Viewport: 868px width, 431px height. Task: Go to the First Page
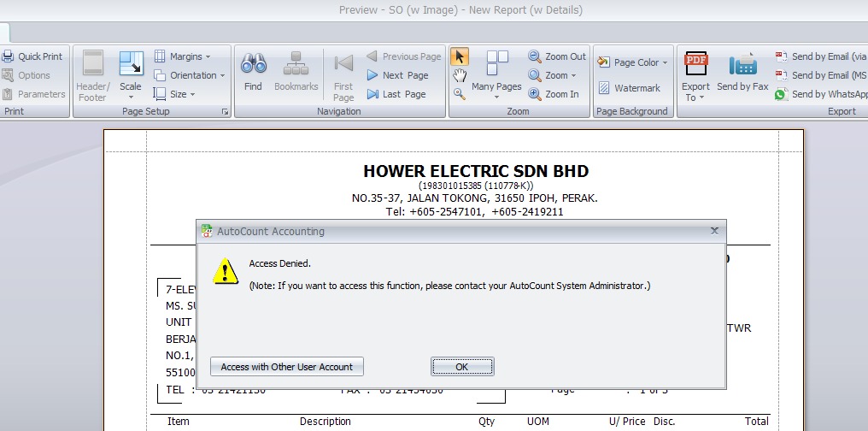coord(343,76)
